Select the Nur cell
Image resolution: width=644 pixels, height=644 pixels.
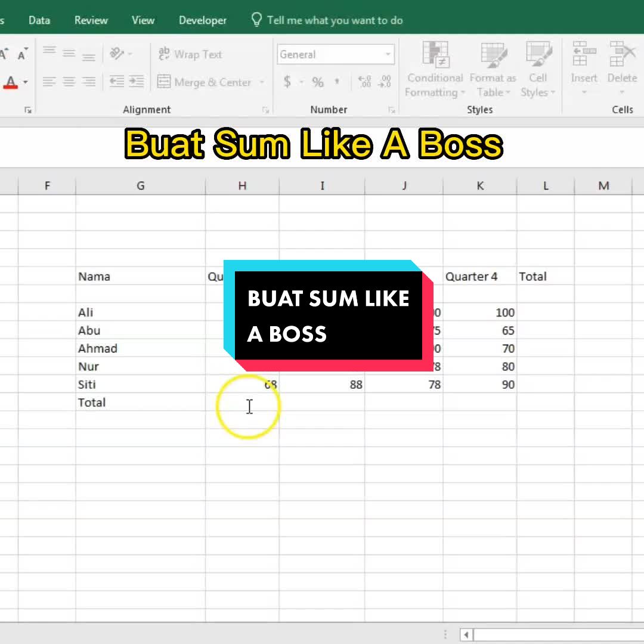pyautogui.click(x=141, y=366)
